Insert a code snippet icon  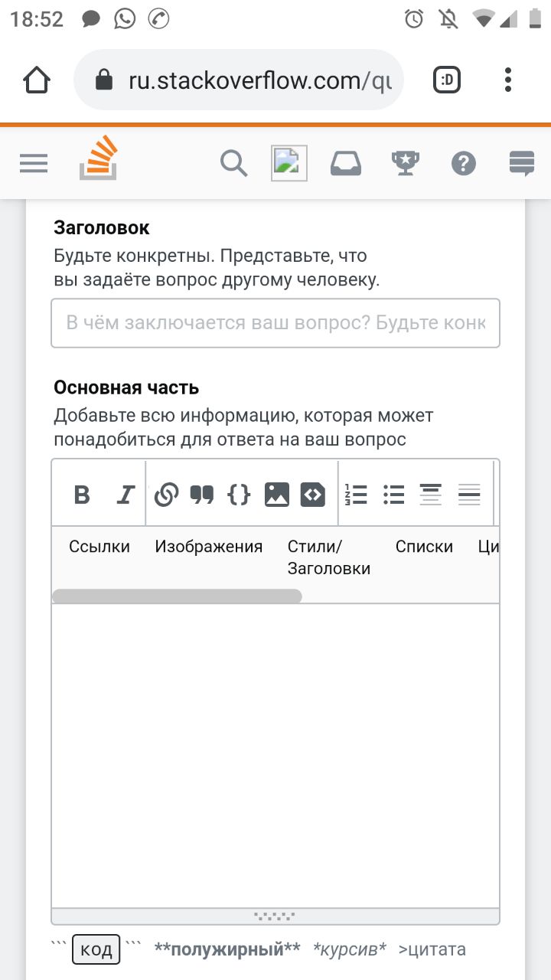(313, 495)
